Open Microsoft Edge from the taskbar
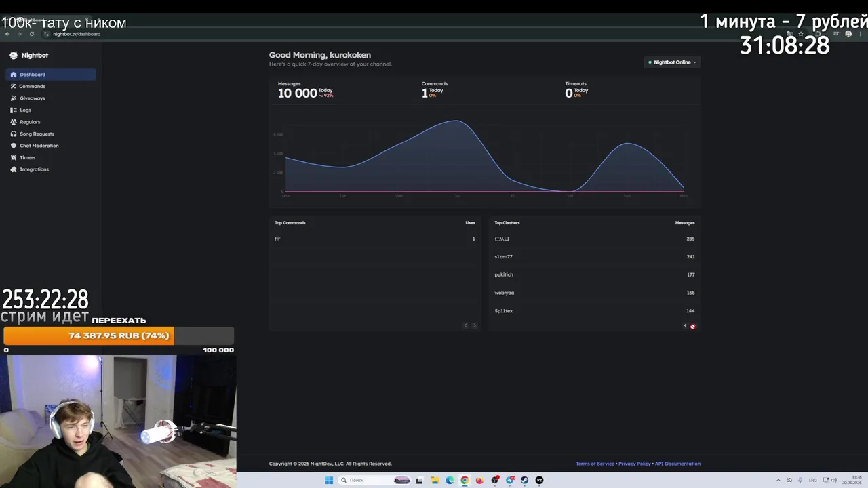The height and width of the screenshot is (488, 868). (x=450, y=480)
